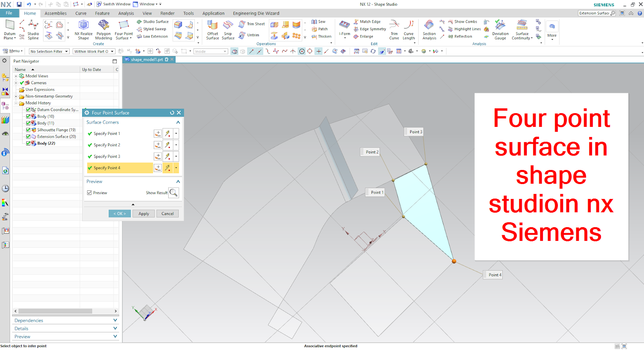The height and width of the screenshot is (350, 644).
Task: Click Highlight Lines analysis
Action: click(x=464, y=29)
